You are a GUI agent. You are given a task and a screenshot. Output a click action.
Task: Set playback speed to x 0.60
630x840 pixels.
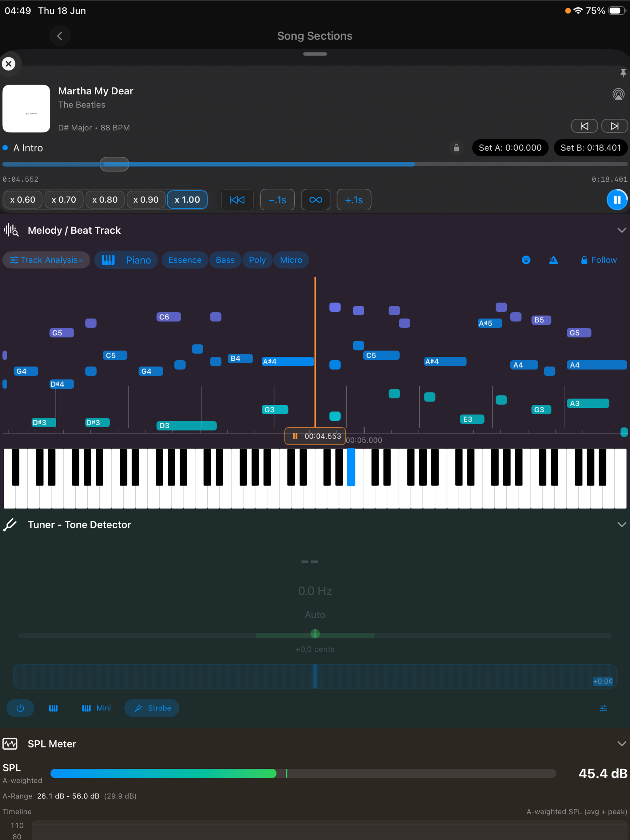point(22,200)
